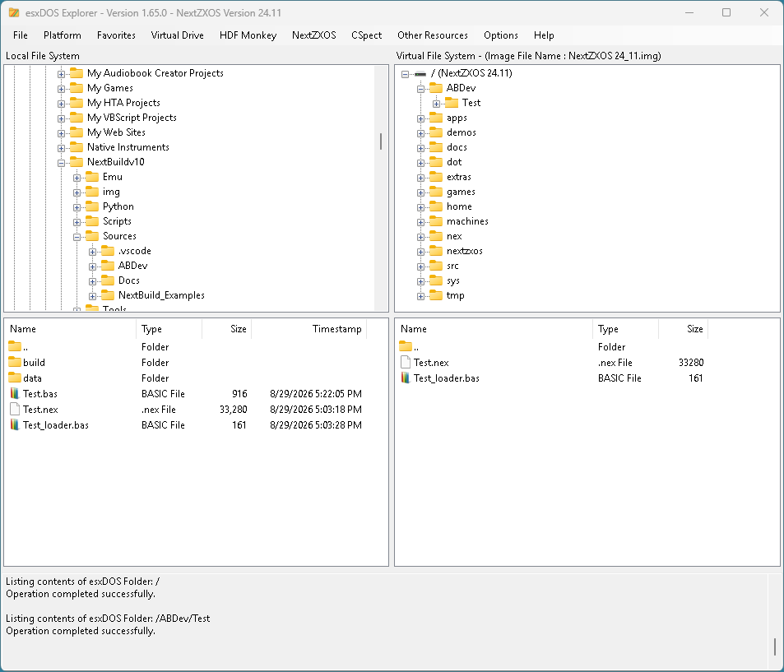Expand the virtual apps folder node
This screenshot has height=672, width=784.
coord(420,119)
